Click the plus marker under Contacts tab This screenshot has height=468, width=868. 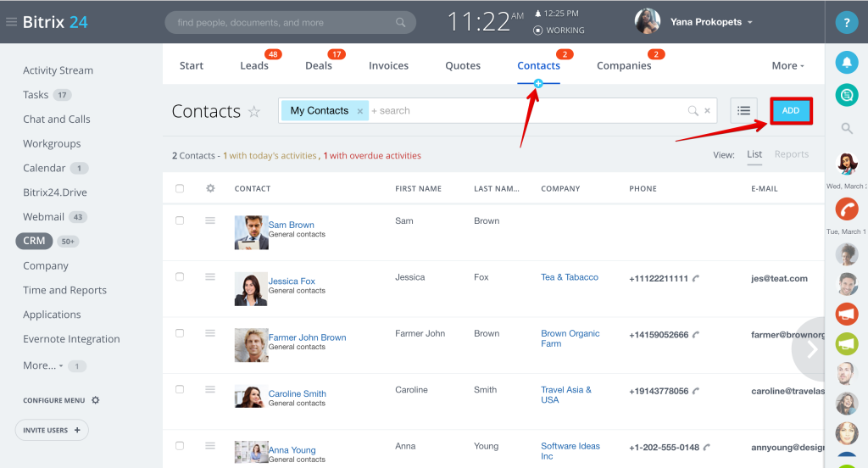point(538,84)
